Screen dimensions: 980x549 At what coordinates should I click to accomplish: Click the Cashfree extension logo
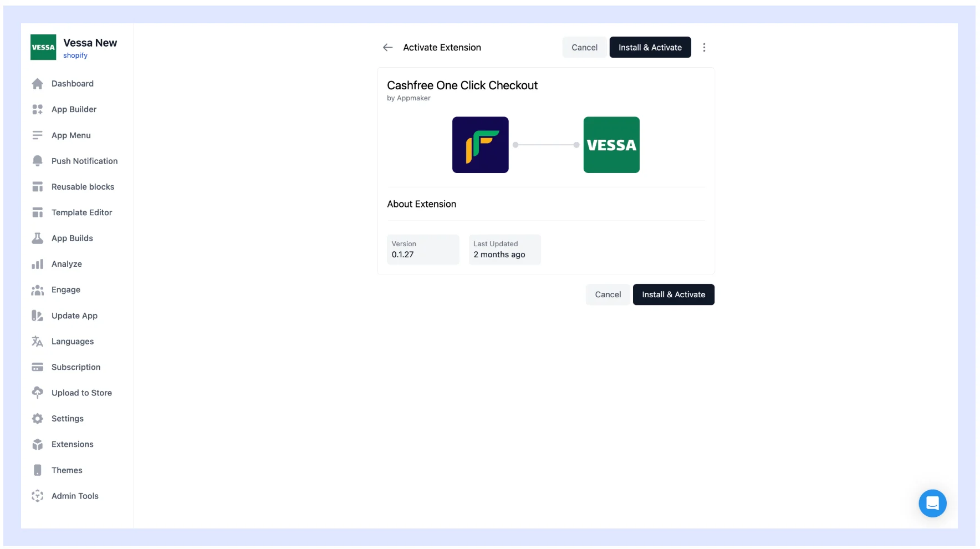pyautogui.click(x=480, y=145)
